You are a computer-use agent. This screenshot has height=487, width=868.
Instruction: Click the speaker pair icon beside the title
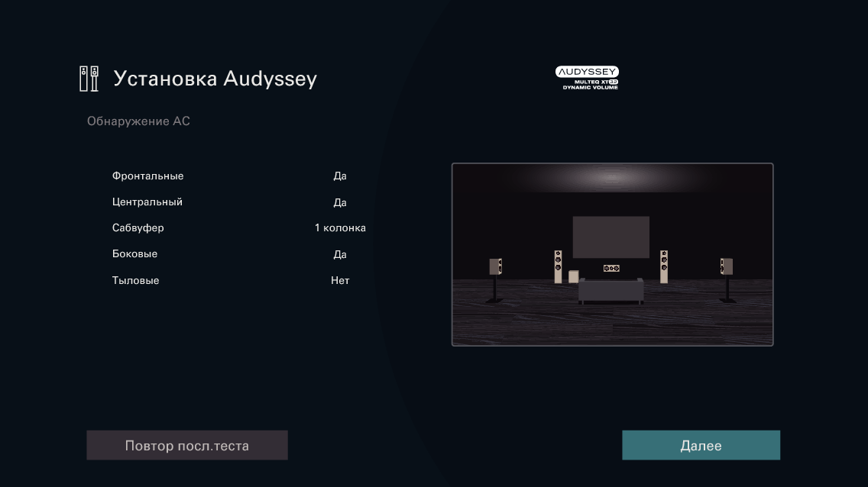pyautogui.click(x=89, y=79)
